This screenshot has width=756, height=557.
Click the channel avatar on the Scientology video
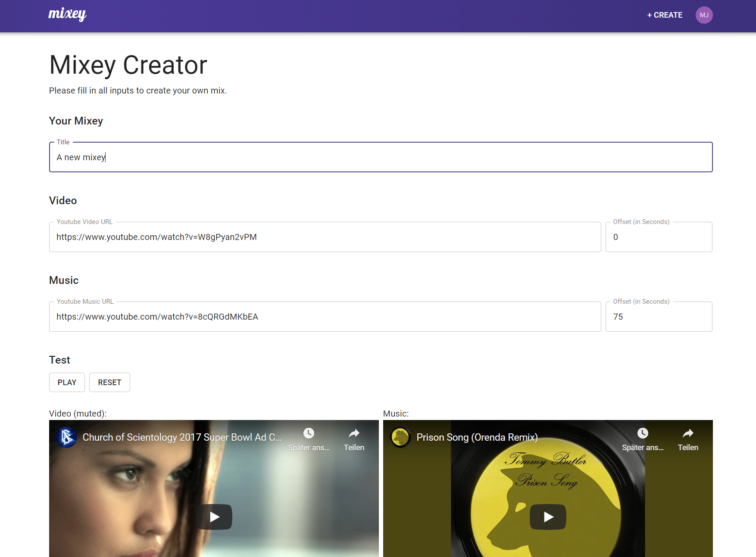coord(67,437)
